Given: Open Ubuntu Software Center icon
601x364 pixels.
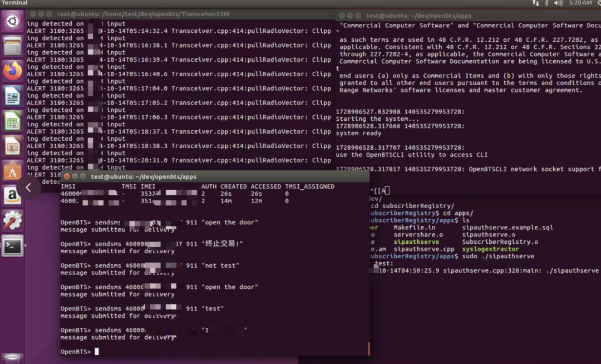Looking at the screenshot, I should (12, 171).
